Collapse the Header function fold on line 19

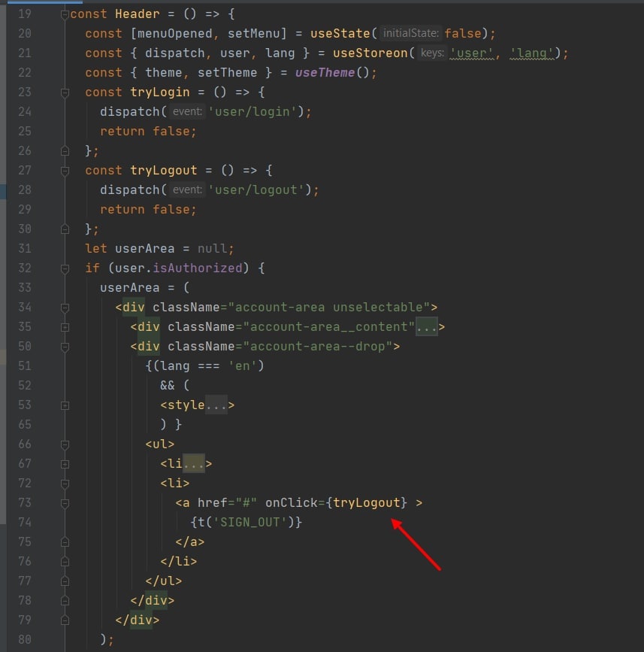click(x=65, y=14)
